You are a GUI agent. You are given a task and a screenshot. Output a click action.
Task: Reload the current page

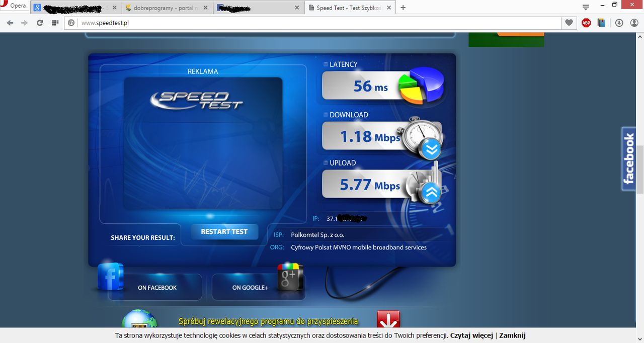pos(40,23)
